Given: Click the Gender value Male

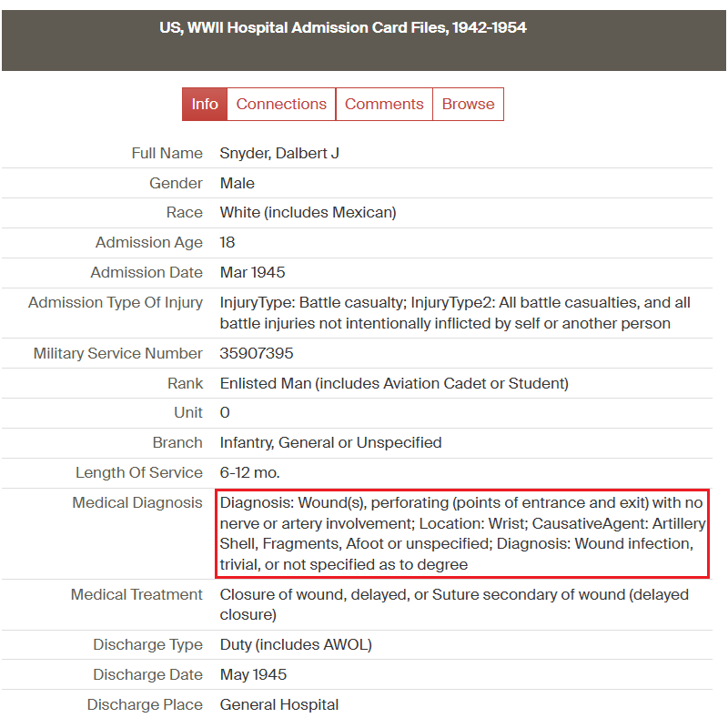Looking at the screenshot, I should coord(238,184).
